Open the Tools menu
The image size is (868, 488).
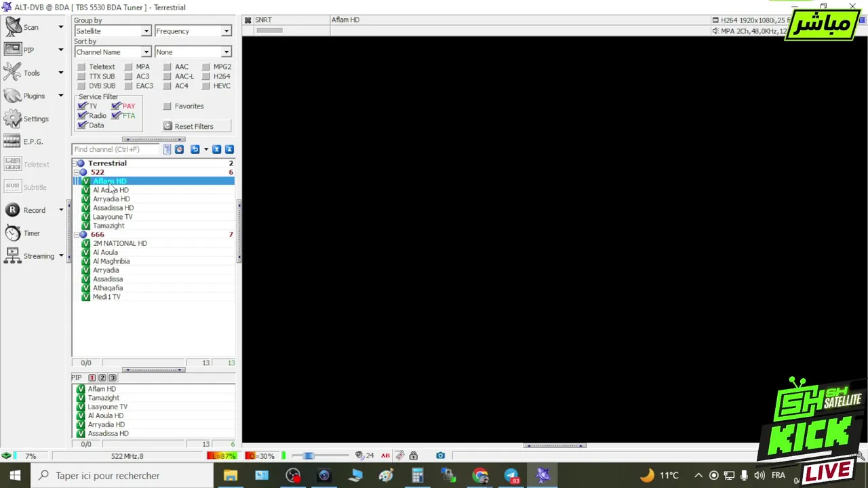(34, 73)
